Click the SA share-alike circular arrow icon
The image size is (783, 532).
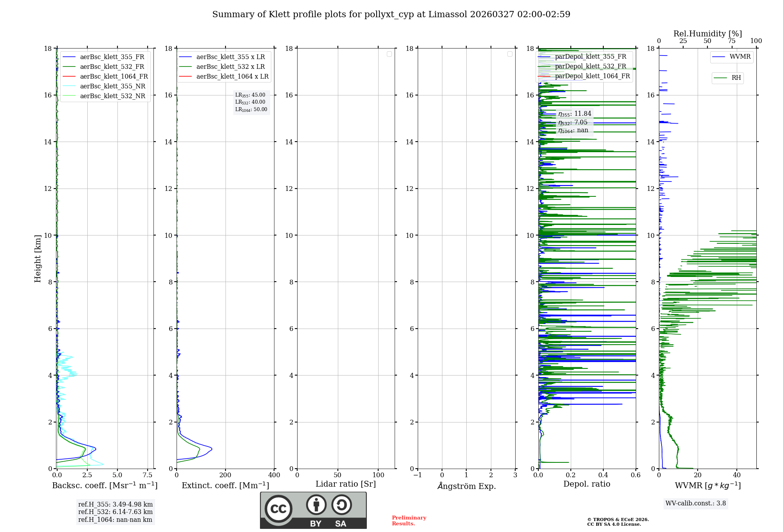coord(341,505)
